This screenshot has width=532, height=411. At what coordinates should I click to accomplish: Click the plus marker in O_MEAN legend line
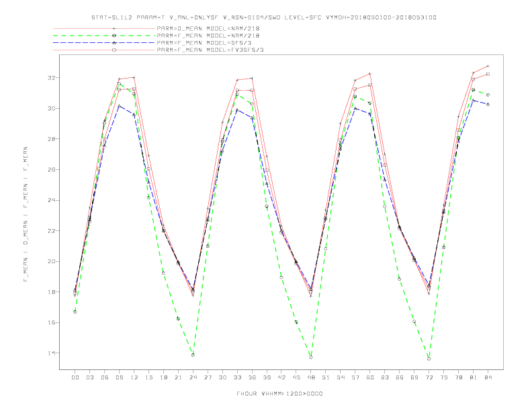click(114, 28)
